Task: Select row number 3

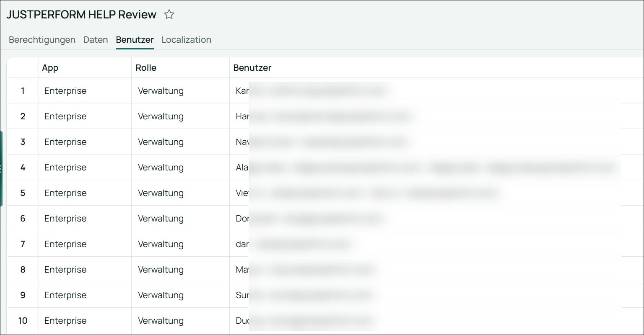Action: tap(23, 142)
